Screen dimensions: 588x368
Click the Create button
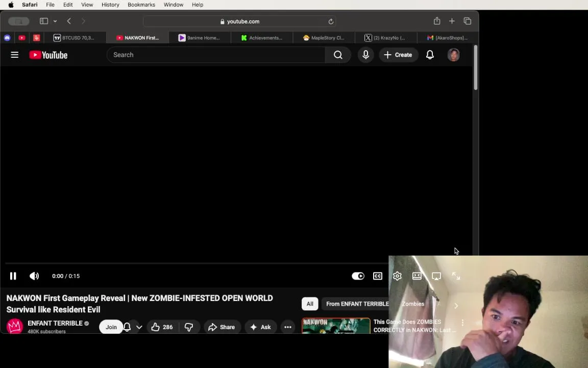pyautogui.click(x=398, y=55)
